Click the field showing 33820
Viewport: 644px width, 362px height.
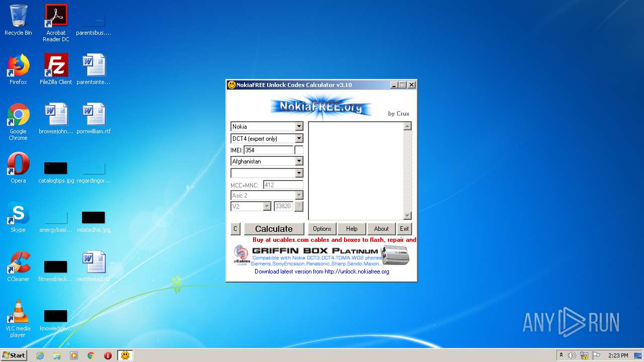(283, 206)
